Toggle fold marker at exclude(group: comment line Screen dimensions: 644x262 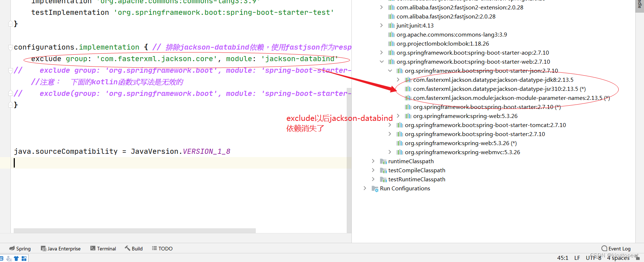coord(10,93)
